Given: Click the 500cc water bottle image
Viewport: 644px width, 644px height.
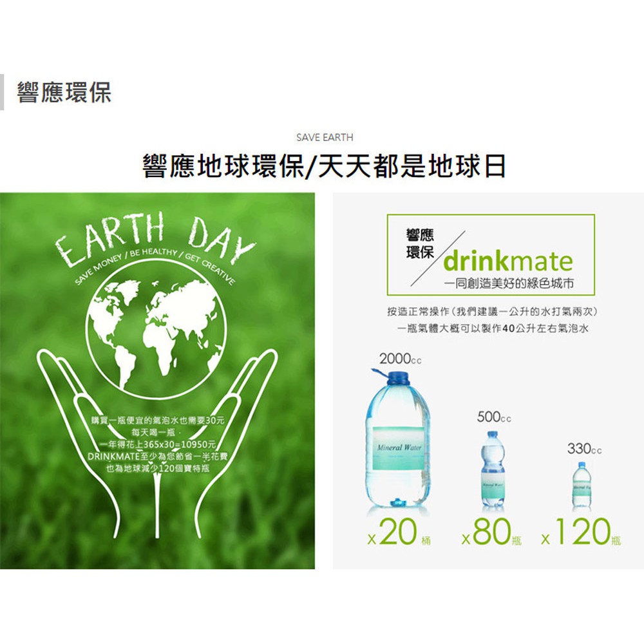Looking at the screenshot, I should 493,469.
